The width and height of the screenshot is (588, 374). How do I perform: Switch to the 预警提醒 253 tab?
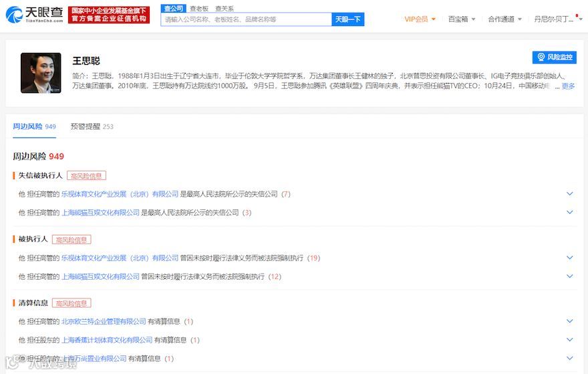point(92,126)
